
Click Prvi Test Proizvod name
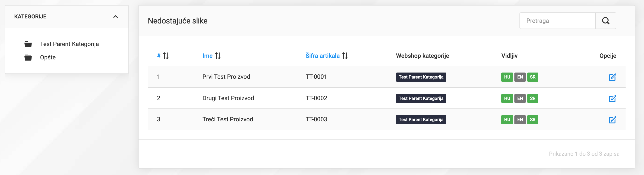click(226, 77)
